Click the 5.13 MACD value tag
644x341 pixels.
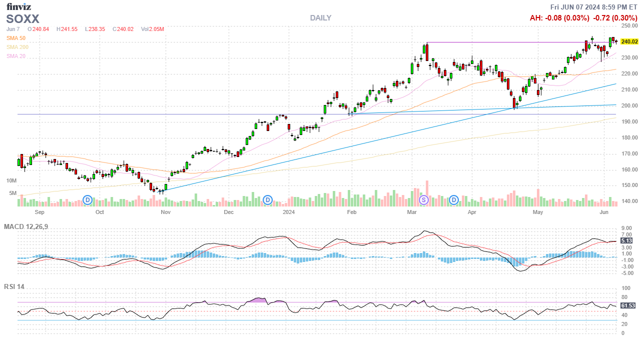(x=626, y=240)
